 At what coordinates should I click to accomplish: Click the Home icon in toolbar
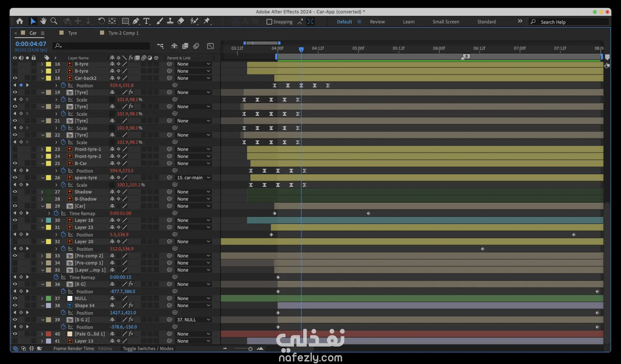click(x=19, y=21)
